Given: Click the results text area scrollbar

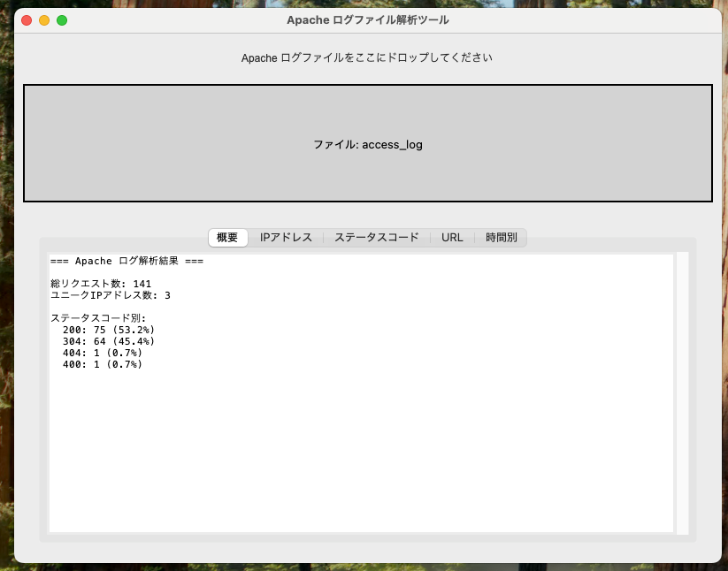Looking at the screenshot, I should pyautogui.click(x=682, y=392).
